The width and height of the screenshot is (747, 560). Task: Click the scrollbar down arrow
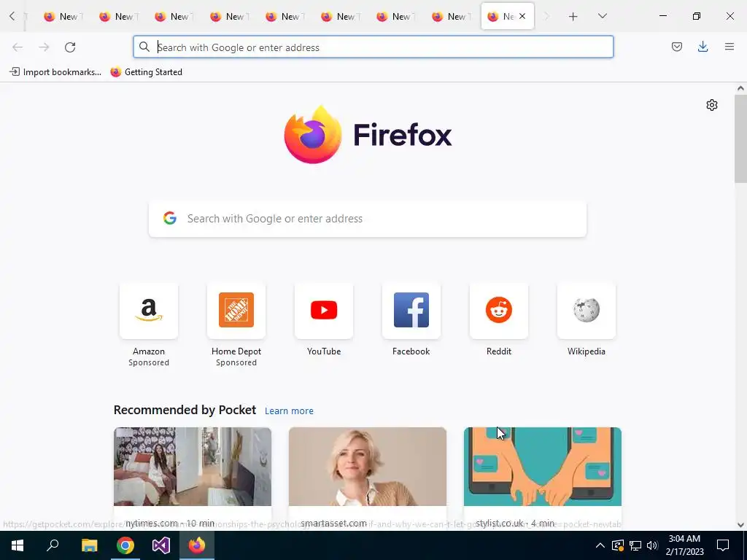740,525
